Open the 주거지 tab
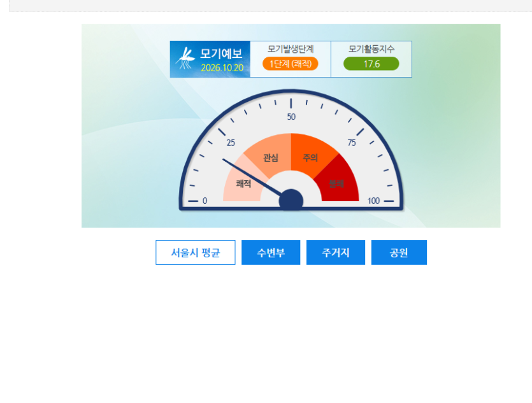The image size is (532, 403). pos(336,253)
